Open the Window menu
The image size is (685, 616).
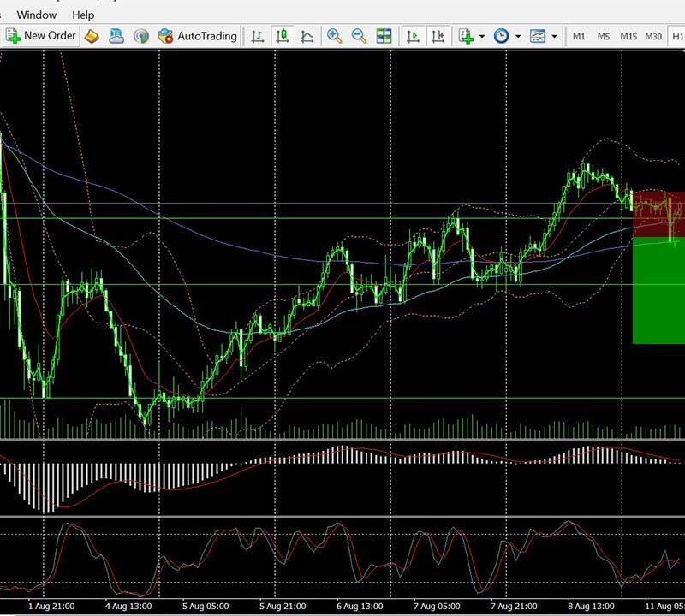pos(37,15)
